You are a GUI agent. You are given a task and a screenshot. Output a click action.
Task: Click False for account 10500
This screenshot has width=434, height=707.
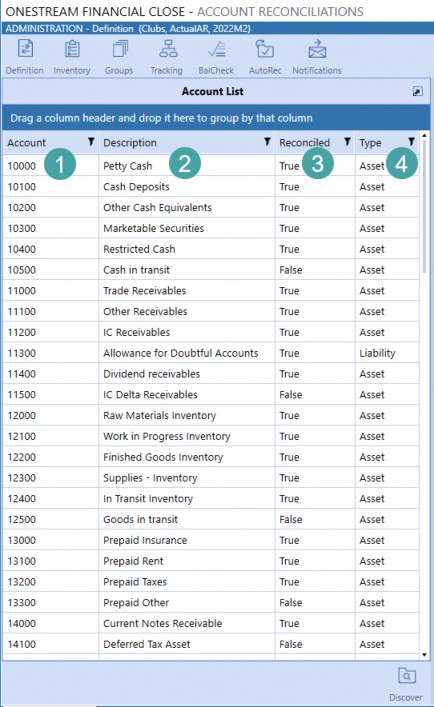tap(291, 270)
